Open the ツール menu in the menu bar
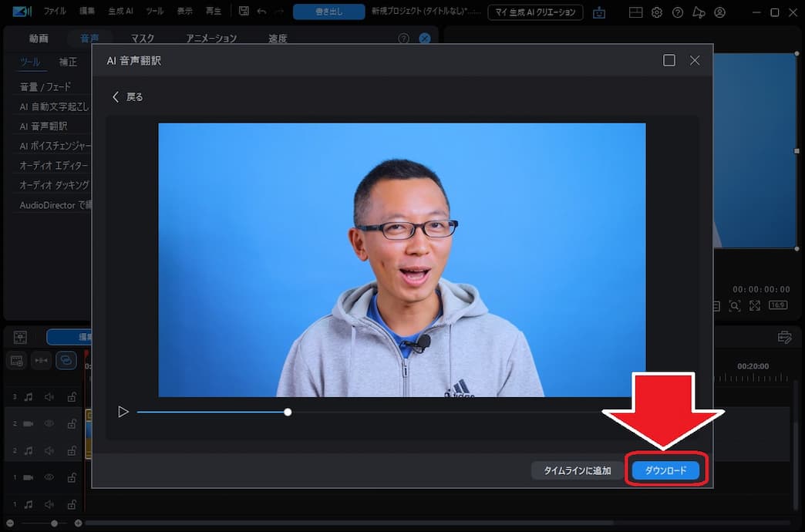The image size is (805, 532). click(x=154, y=11)
